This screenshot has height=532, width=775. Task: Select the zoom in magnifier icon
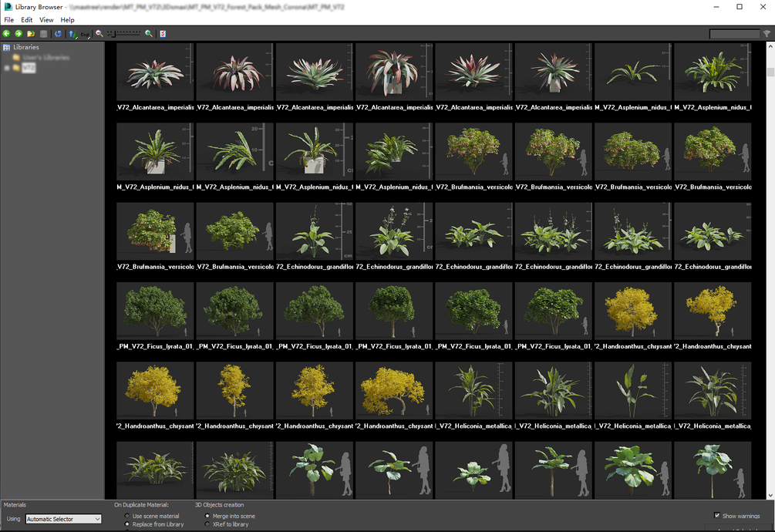pyautogui.click(x=147, y=33)
